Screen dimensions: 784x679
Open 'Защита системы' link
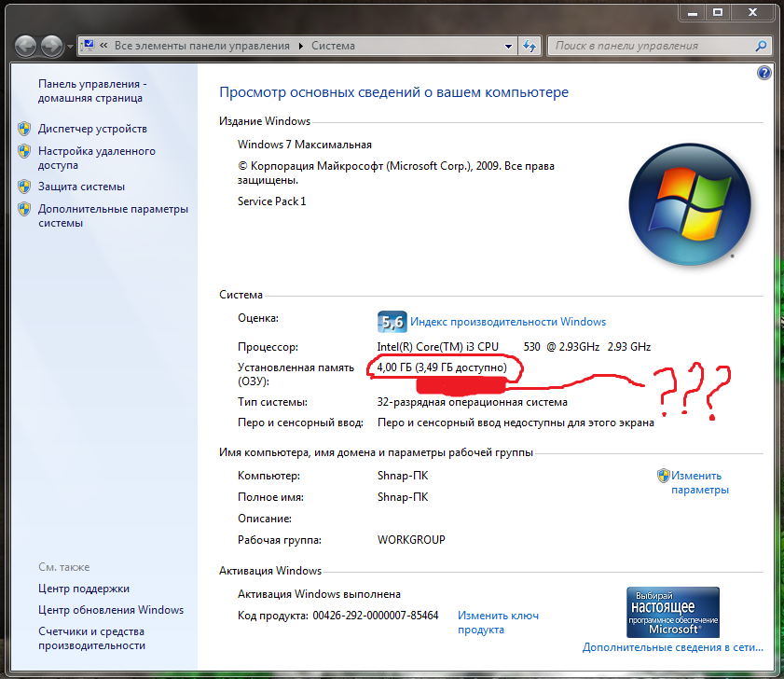click(81, 187)
